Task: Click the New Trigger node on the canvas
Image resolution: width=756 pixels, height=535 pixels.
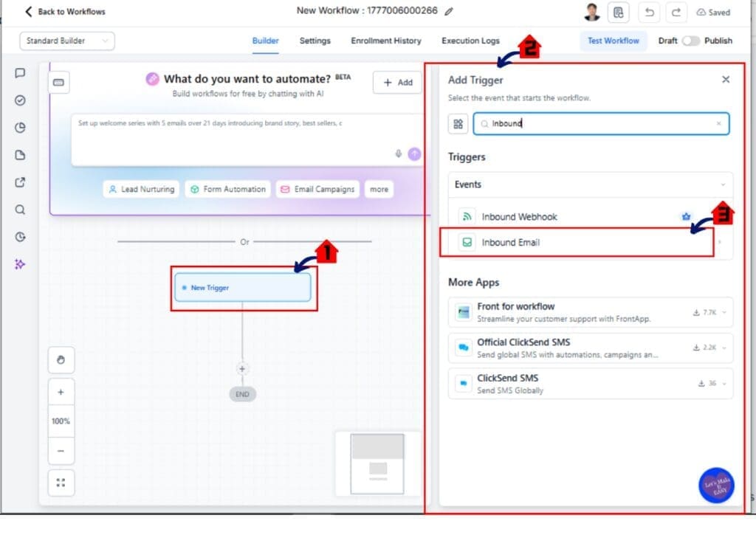Action: (x=243, y=289)
